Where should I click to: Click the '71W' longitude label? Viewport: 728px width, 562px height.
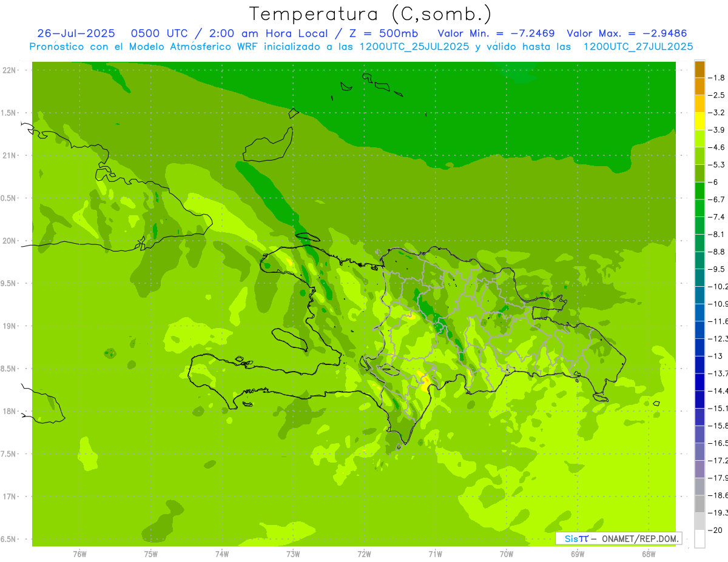[435, 554]
